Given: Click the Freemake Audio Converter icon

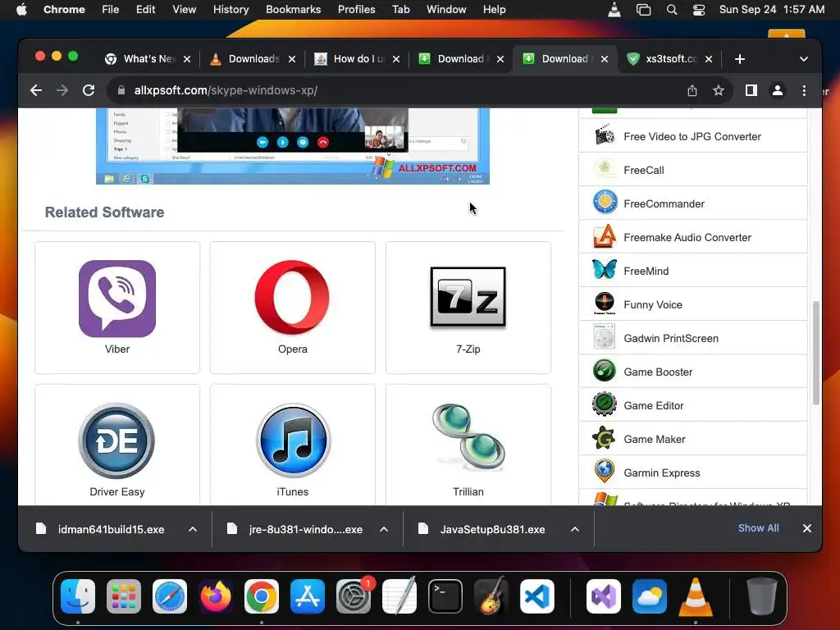Looking at the screenshot, I should [605, 237].
